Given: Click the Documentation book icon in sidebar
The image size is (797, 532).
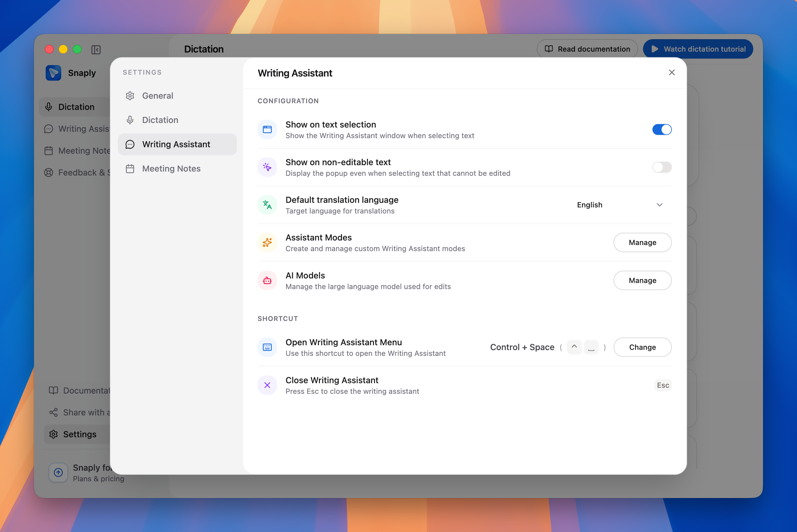Looking at the screenshot, I should pyautogui.click(x=53, y=390).
